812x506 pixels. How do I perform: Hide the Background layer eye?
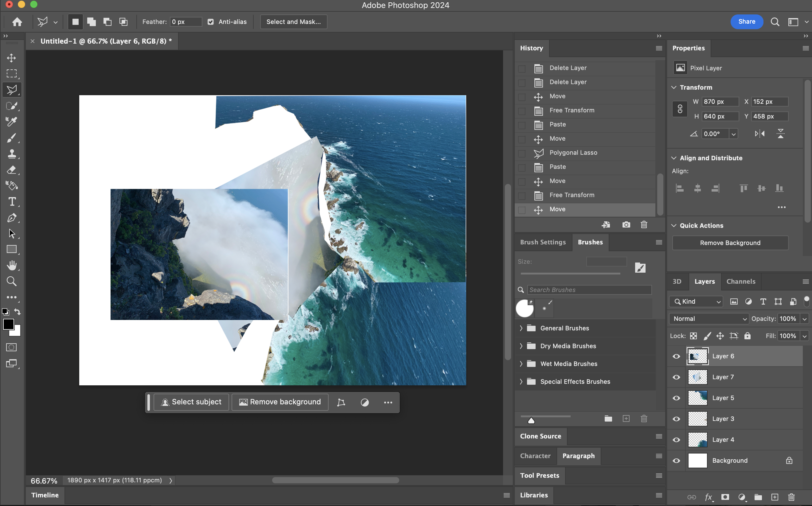point(677,461)
